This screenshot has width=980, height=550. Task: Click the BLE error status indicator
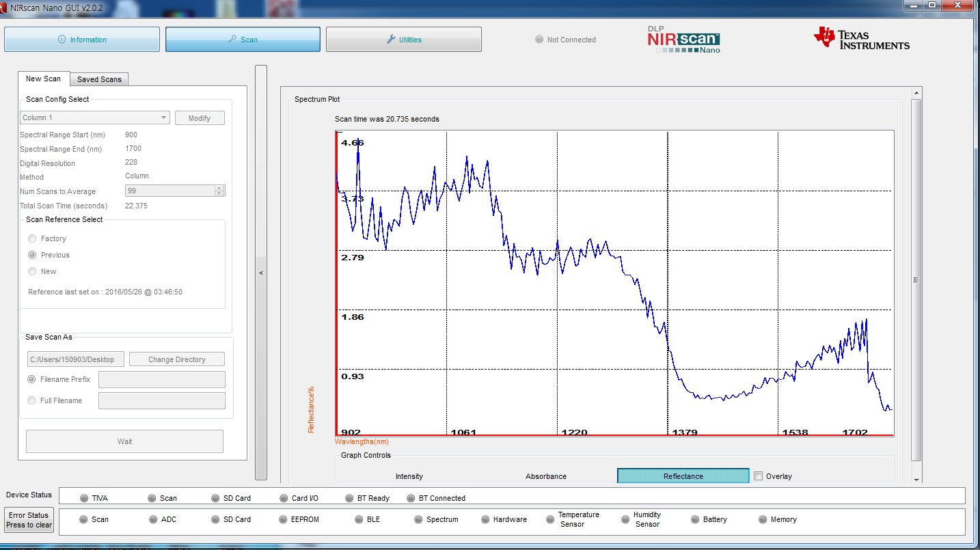point(360,519)
